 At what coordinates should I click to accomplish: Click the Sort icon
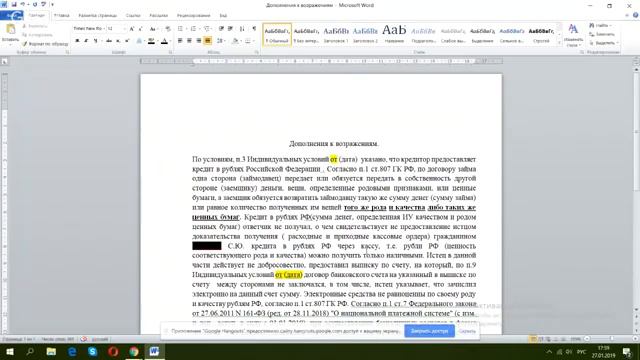[x=242, y=29]
